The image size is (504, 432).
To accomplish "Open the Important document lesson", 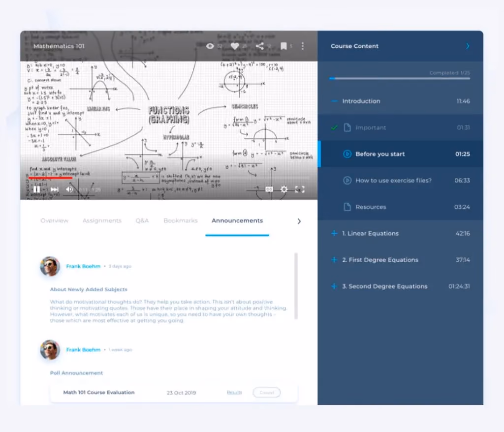I will point(401,127).
